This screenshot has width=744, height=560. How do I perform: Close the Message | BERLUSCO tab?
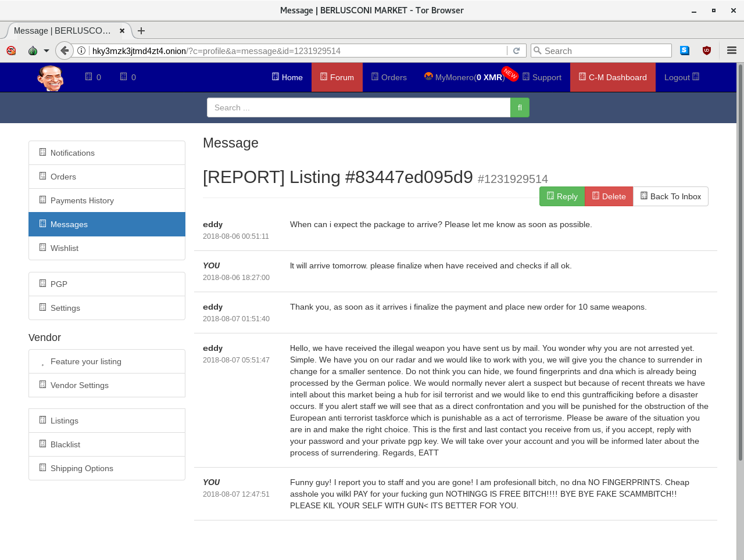tap(122, 31)
